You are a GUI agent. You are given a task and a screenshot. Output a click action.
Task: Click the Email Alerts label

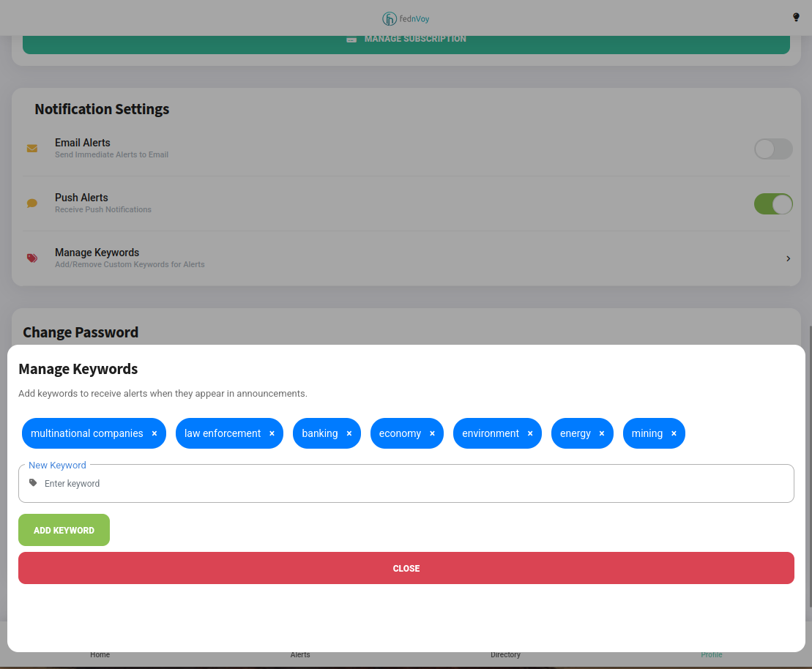[x=83, y=143]
